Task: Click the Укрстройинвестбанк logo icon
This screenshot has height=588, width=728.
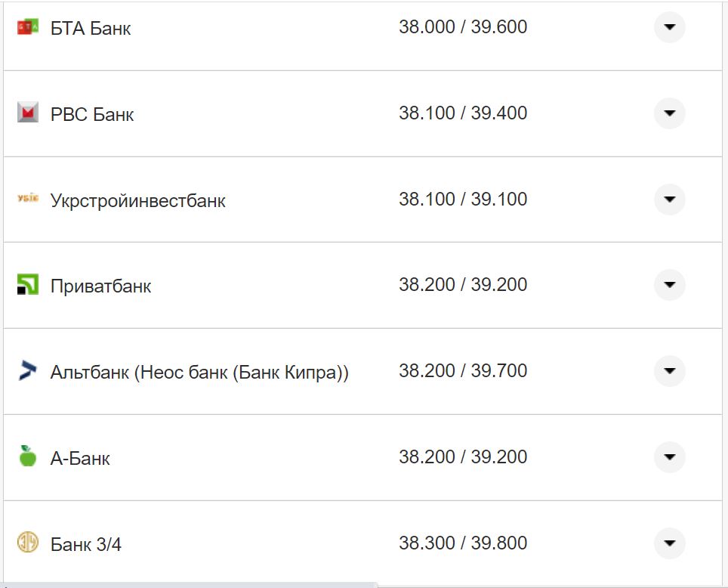Action: pos(27,199)
